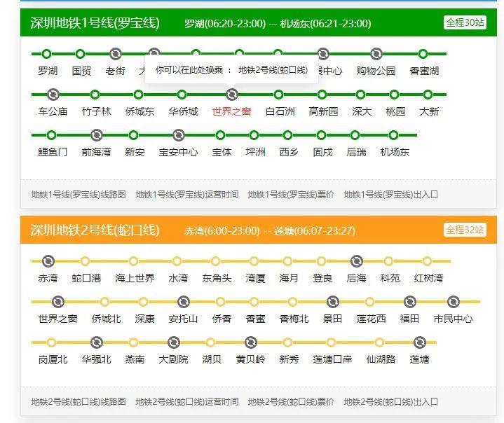Click the 罗湖 station circle marker
The width and height of the screenshot is (504, 423).
tap(46, 54)
